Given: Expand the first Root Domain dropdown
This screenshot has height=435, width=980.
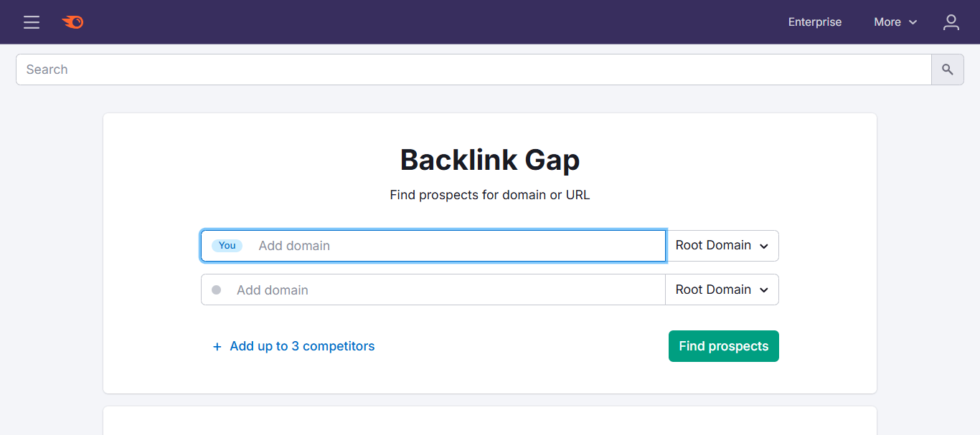Looking at the screenshot, I should (x=722, y=246).
